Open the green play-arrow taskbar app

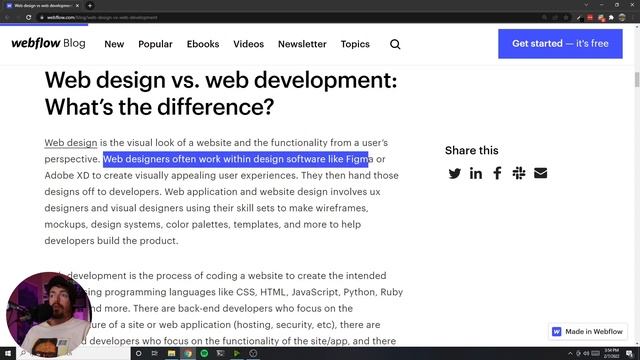click(x=237, y=353)
